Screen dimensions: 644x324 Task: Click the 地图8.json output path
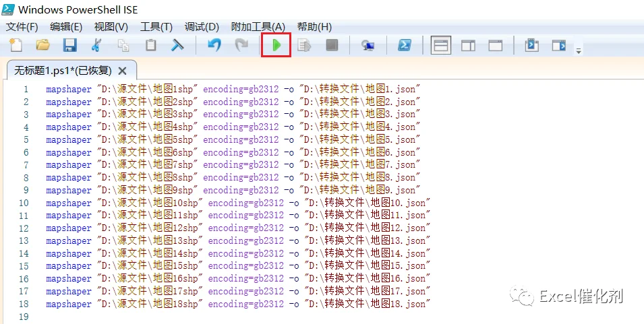coord(359,177)
